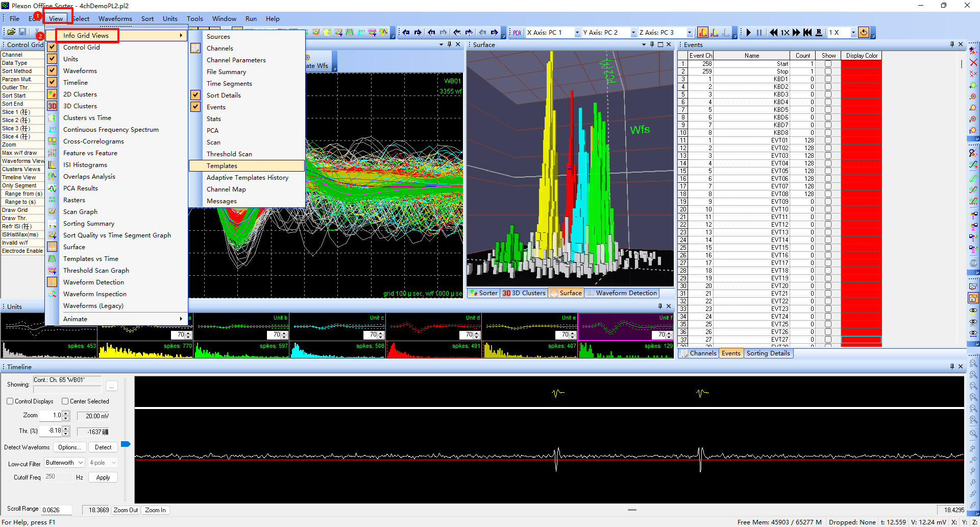Image resolution: width=980 pixels, height=527 pixels.
Task: Click the loop replay icon on playback toolbar
Action: [864, 33]
